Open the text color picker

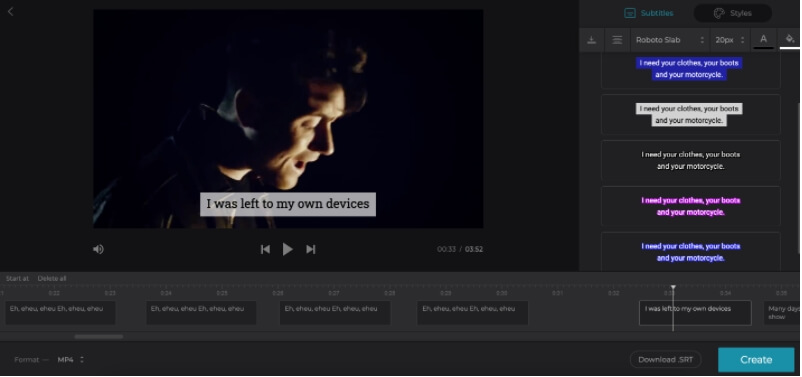tap(764, 39)
